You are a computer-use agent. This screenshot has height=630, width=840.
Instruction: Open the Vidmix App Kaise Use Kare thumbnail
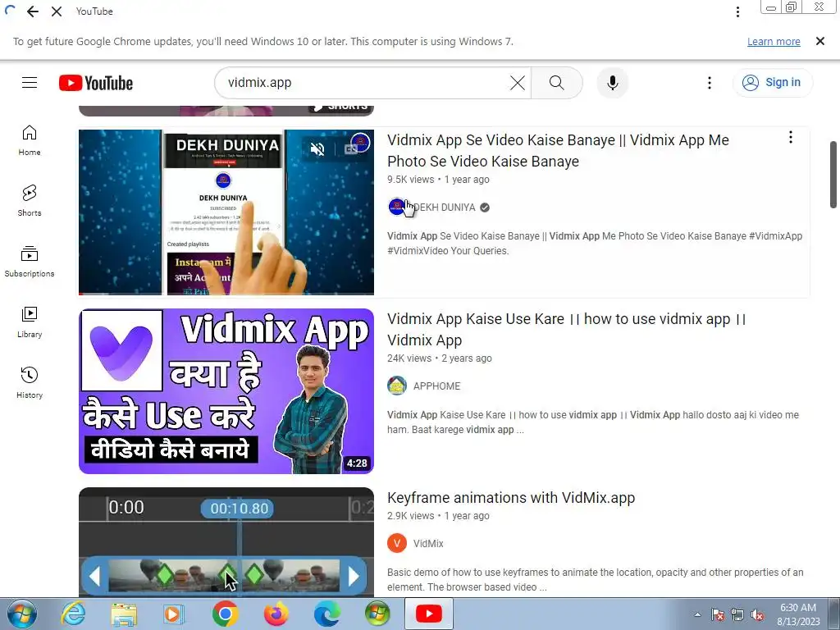point(226,391)
